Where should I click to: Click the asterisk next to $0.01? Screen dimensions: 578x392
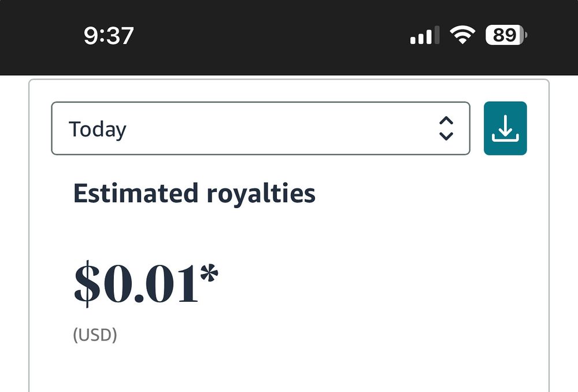[209, 273]
